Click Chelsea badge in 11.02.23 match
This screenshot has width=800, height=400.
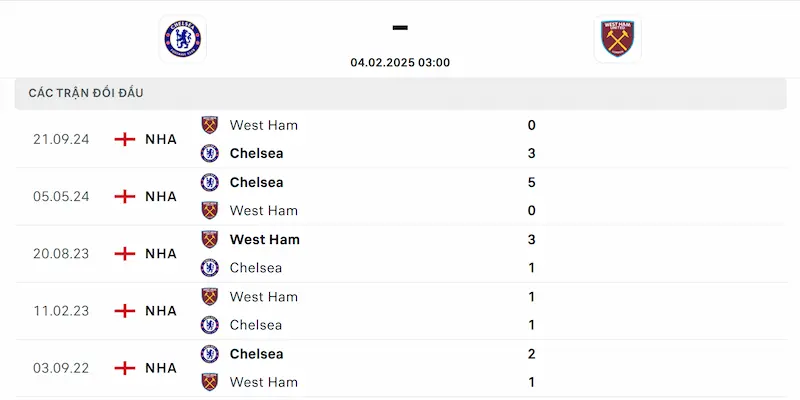tap(210, 325)
